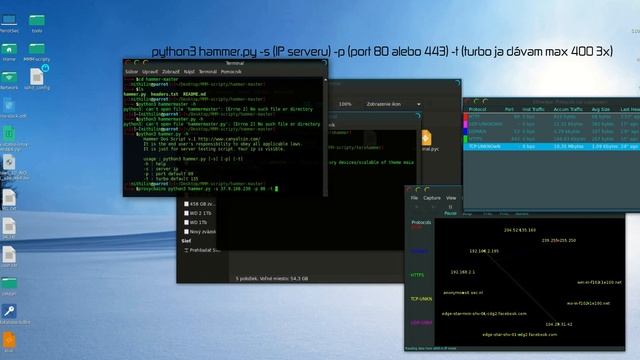
Task: Open the key-shaped database desktop icon
Action: [9, 314]
